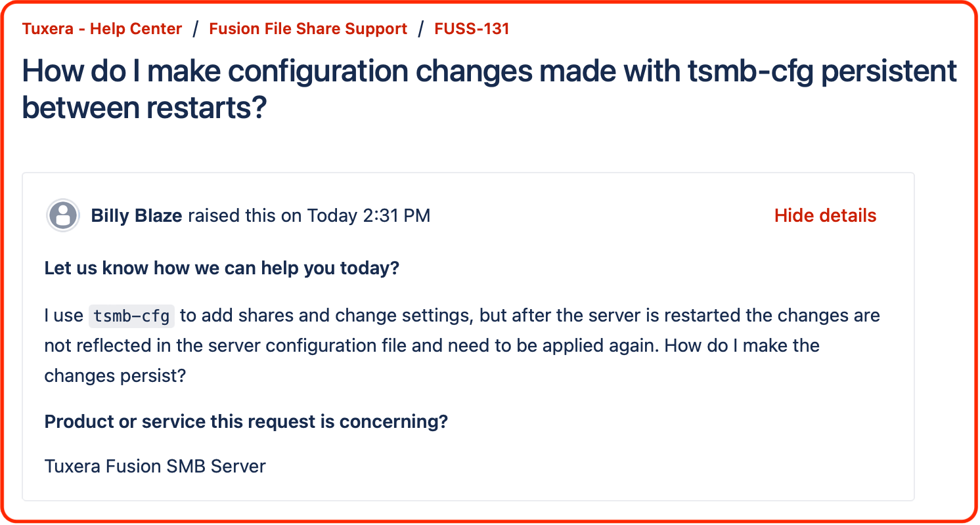The height and width of the screenshot is (525, 980).
Task: Open the Tuxera - Help Center breadcrumb
Action: pos(101,28)
